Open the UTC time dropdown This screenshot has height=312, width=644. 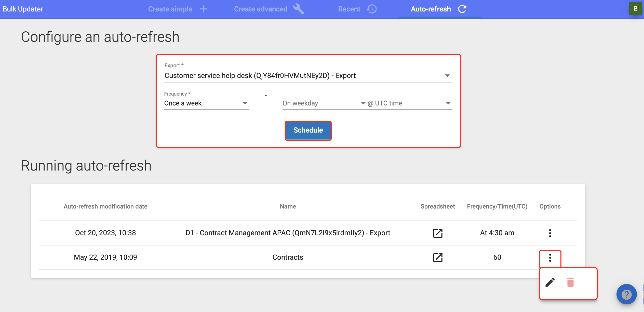pyautogui.click(x=410, y=103)
